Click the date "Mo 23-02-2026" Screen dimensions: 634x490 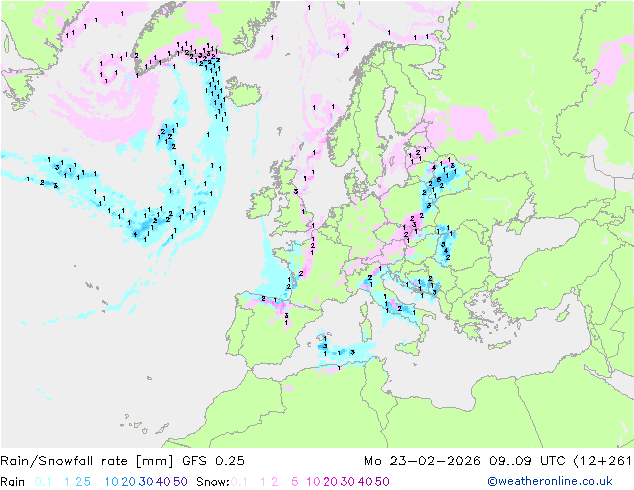click(x=422, y=461)
